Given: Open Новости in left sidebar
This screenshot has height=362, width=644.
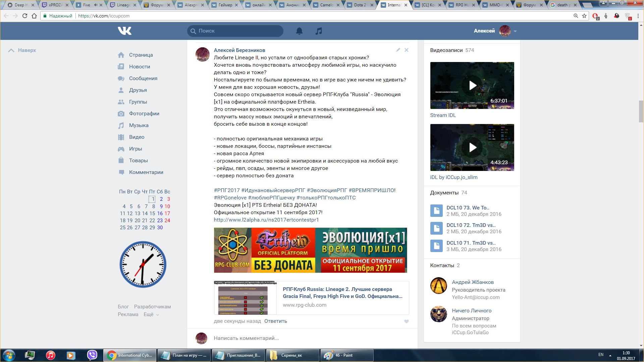Looking at the screenshot, I should [140, 67].
